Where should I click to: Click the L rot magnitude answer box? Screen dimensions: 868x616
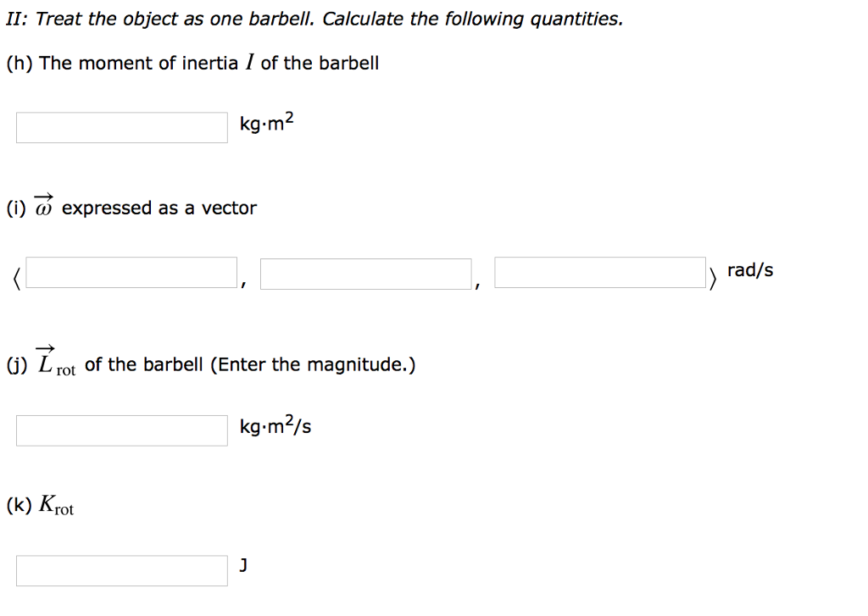(120, 430)
